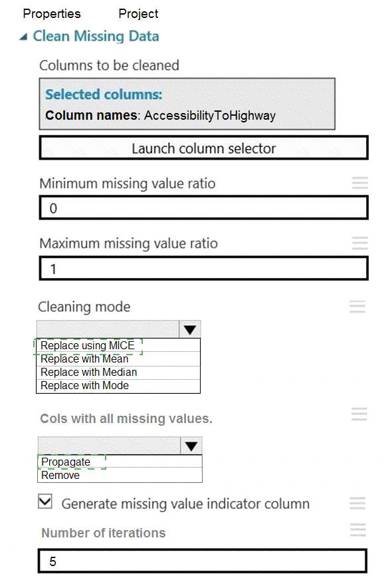Viewport: 388px width, 588px height.
Task: Open options icon beside Number of iterations
Action: tap(358, 529)
